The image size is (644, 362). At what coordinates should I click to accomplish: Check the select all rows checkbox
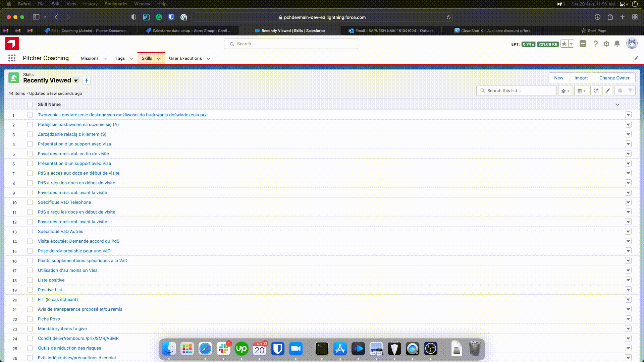coord(30,105)
